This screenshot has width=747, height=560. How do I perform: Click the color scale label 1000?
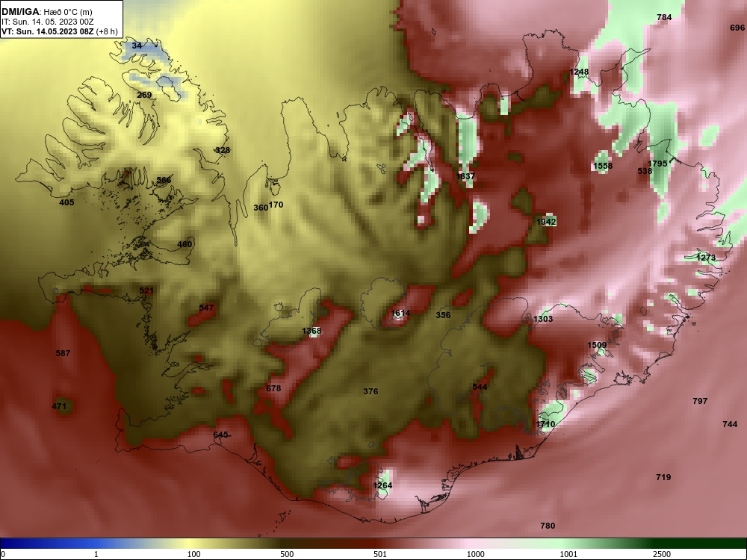pyautogui.click(x=475, y=554)
